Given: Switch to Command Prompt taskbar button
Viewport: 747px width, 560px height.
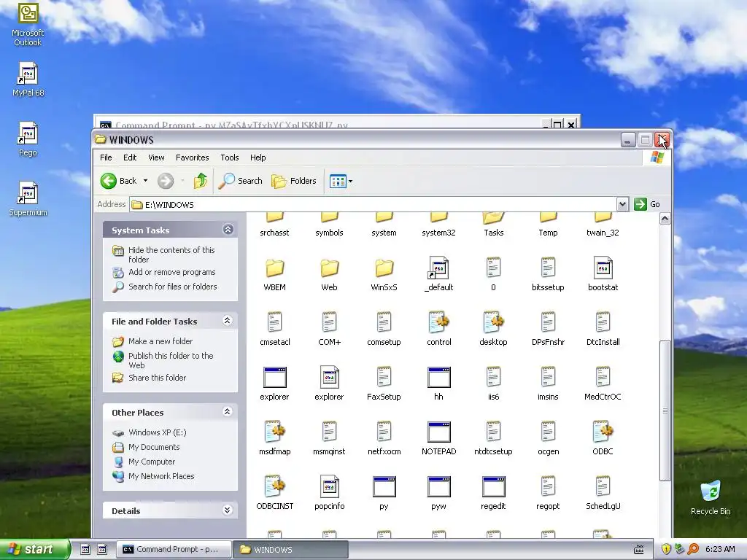Looking at the screenshot, I should click(x=174, y=550).
